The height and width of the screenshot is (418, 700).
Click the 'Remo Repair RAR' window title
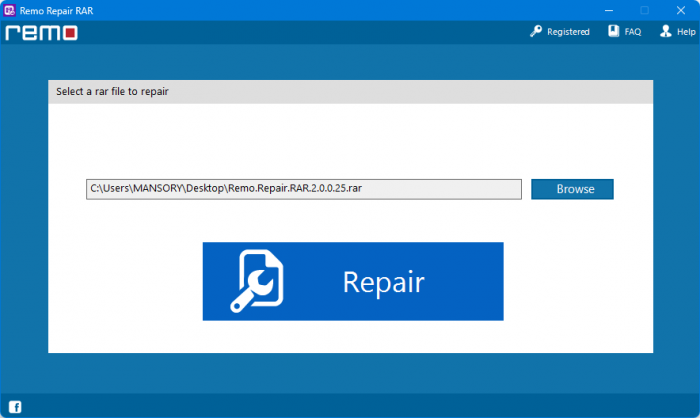pos(56,11)
